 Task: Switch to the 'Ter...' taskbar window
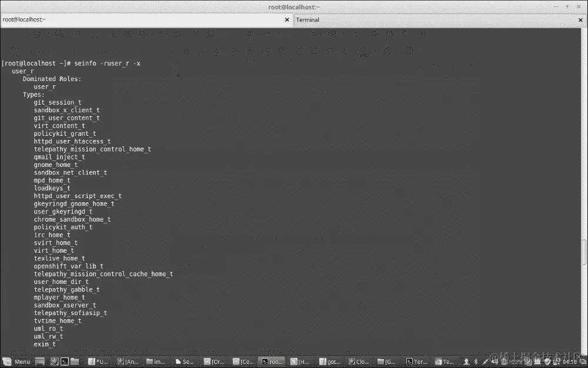click(x=417, y=362)
